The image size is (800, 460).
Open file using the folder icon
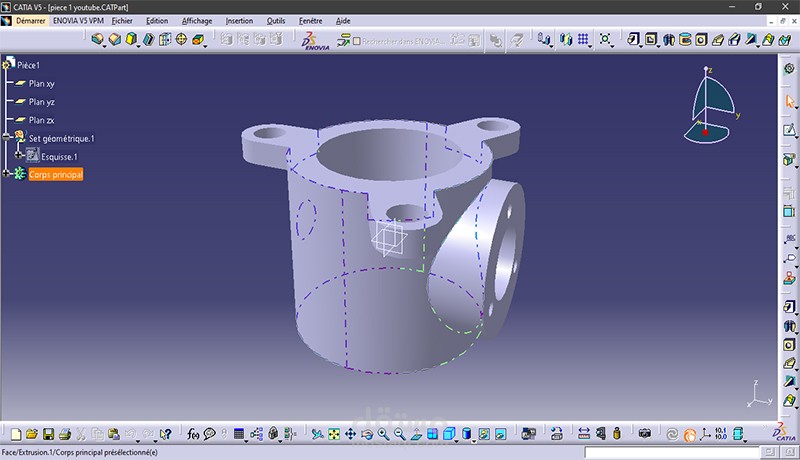coord(32,434)
